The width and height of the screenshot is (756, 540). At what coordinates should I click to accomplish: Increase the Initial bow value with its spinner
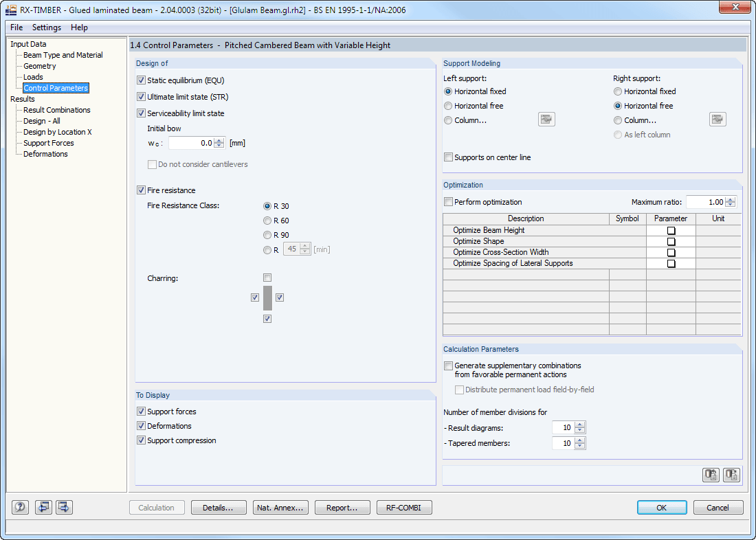coord(219,139)
